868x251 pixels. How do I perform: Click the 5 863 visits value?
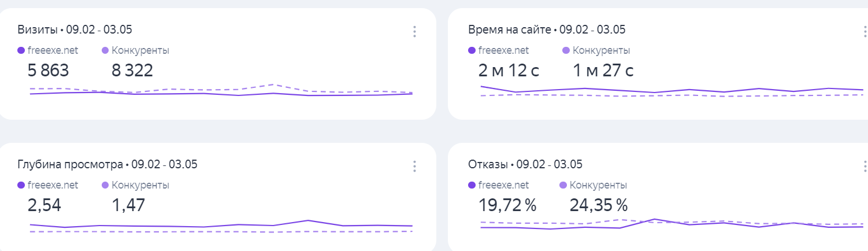pos(49,71)
